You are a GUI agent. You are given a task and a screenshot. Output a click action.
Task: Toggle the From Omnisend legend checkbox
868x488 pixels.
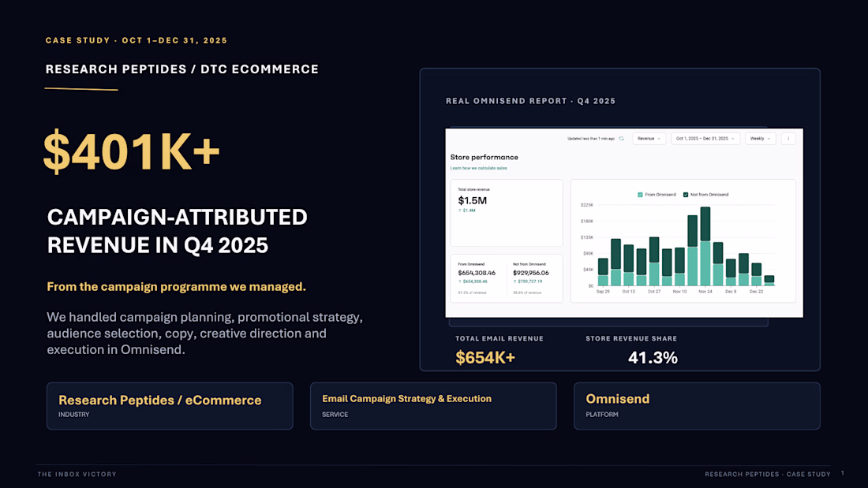click(x=640, y=195)
